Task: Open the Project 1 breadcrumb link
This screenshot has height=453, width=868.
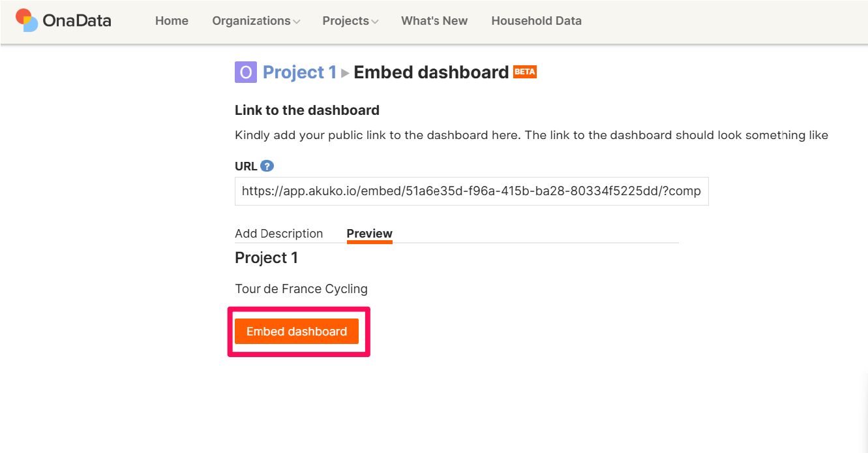Action: coord(299,72)
